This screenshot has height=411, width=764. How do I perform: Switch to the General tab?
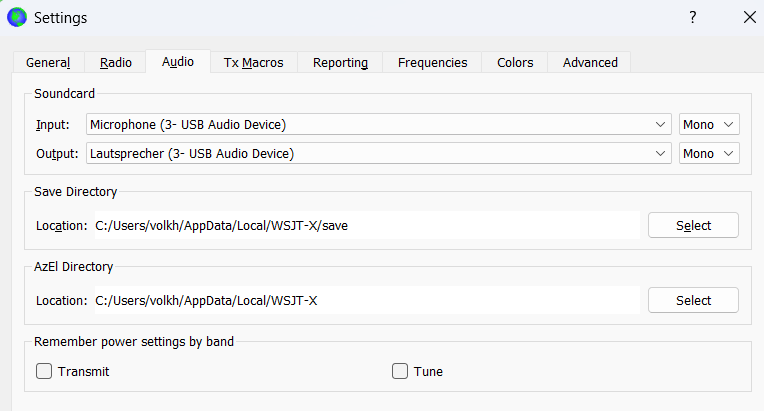point(48,62)
